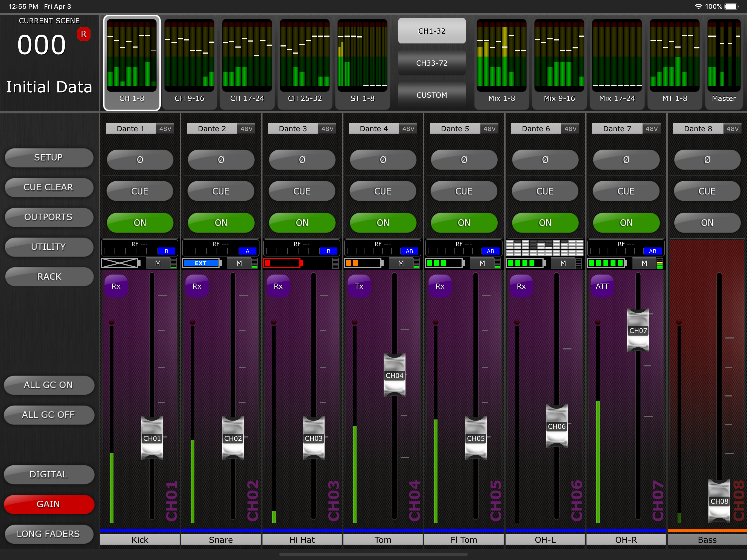Tap the RF antenna AB indicator on Dante 7

(652, 251)
